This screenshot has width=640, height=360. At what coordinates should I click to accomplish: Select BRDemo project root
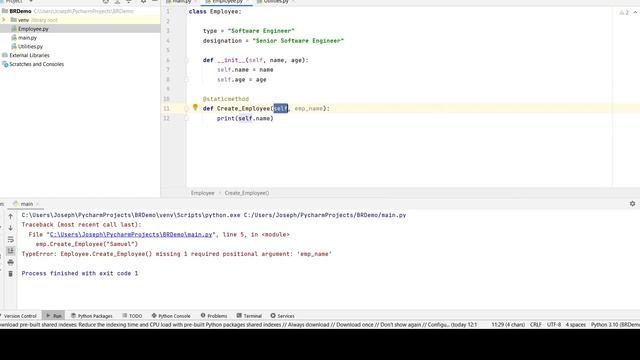20,11
